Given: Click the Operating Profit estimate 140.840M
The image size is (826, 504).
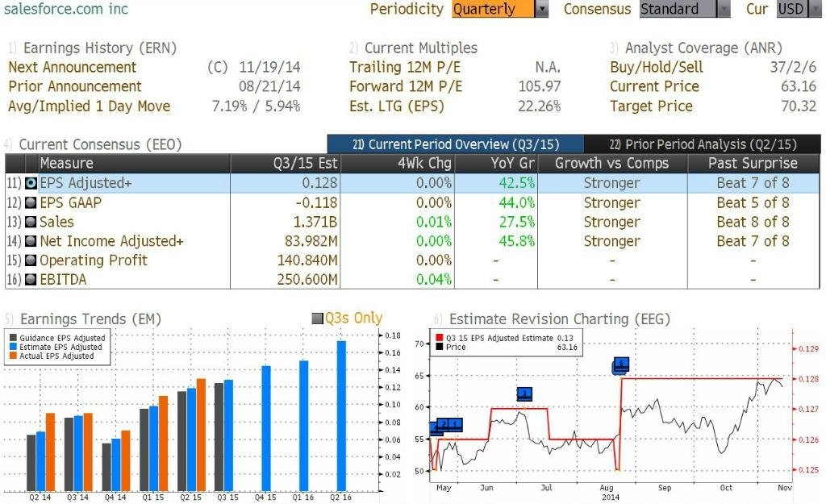Looking at the screenshot, I should (x=307, y=260).
